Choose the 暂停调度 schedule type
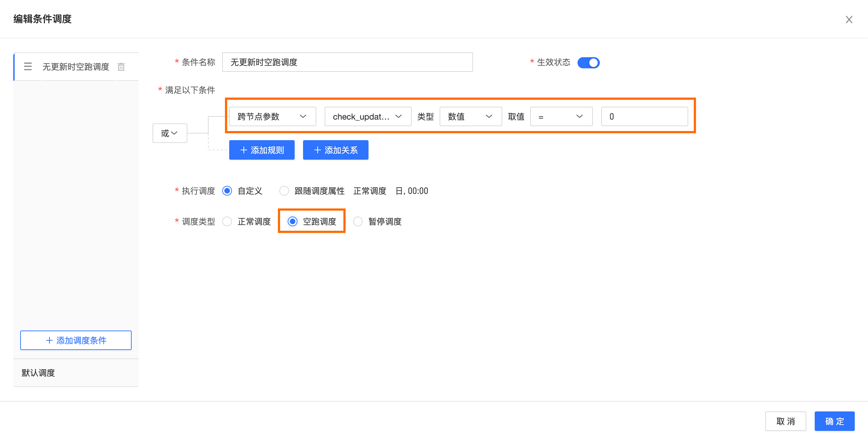 358,222
